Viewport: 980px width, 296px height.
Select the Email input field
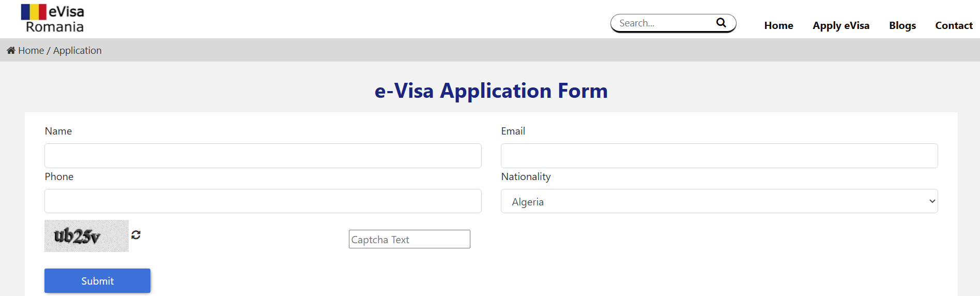(719, 156)
